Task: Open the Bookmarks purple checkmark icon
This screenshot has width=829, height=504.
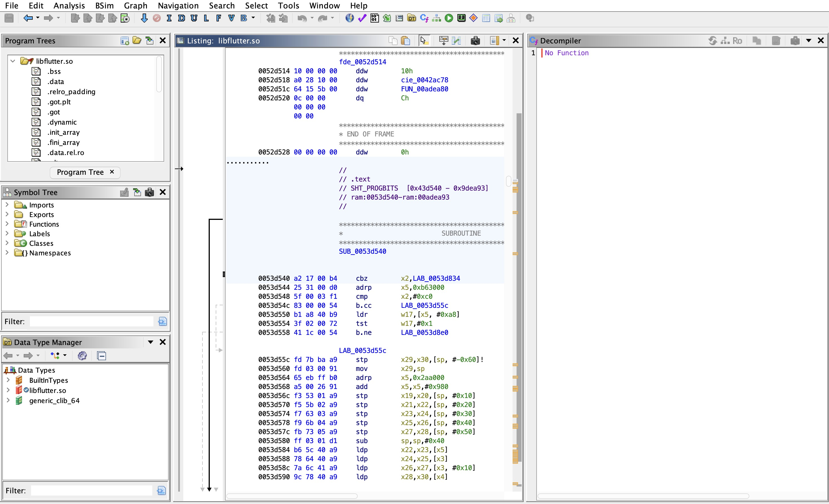Action: pyautogui.click(x=362, y=18)
